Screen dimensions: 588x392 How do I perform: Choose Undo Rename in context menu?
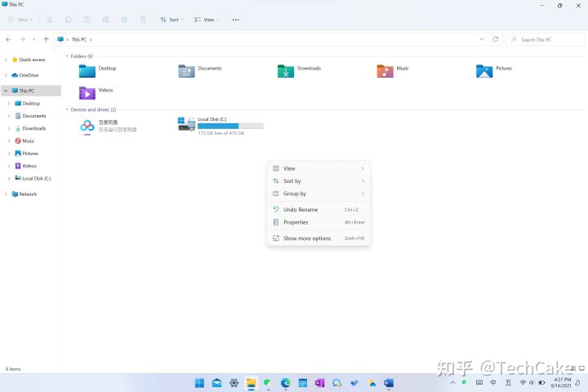(x=318, y=210)
